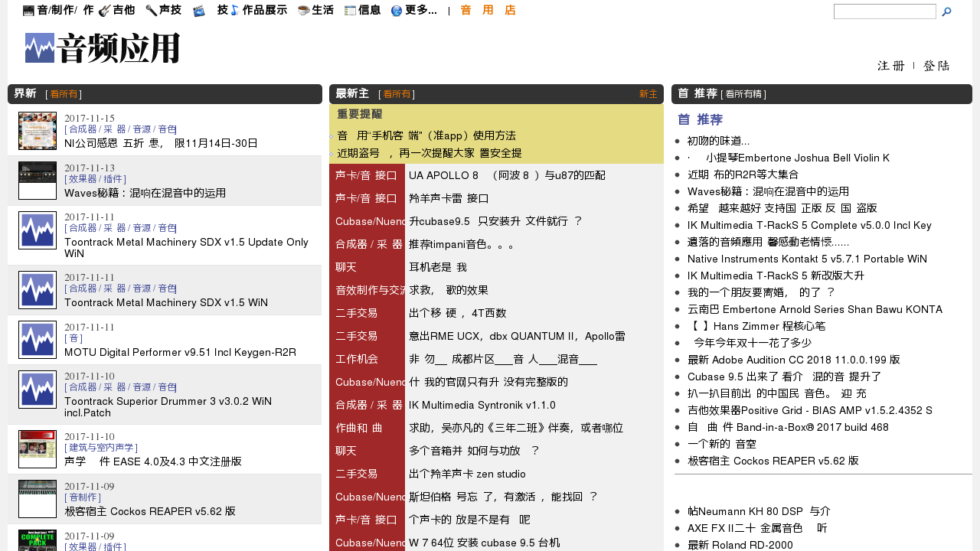The image size is (980, 551).
Task: Click the 注册 register link
Action: click(891, 66)
